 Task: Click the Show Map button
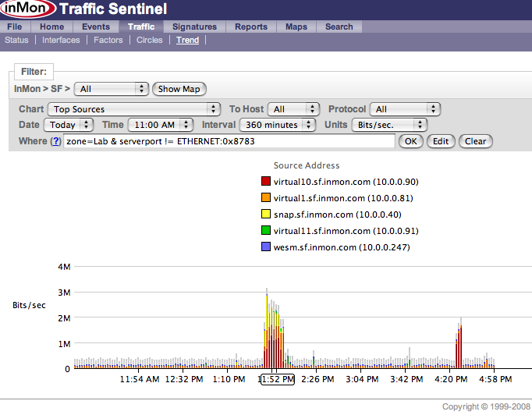pos(179,89)
